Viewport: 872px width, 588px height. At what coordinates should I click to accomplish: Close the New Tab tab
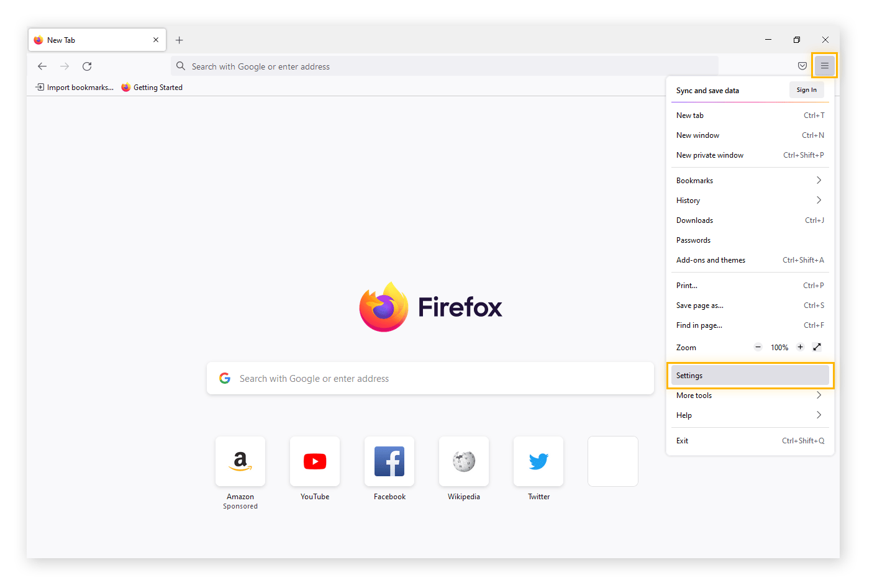[x=156, y=40]
